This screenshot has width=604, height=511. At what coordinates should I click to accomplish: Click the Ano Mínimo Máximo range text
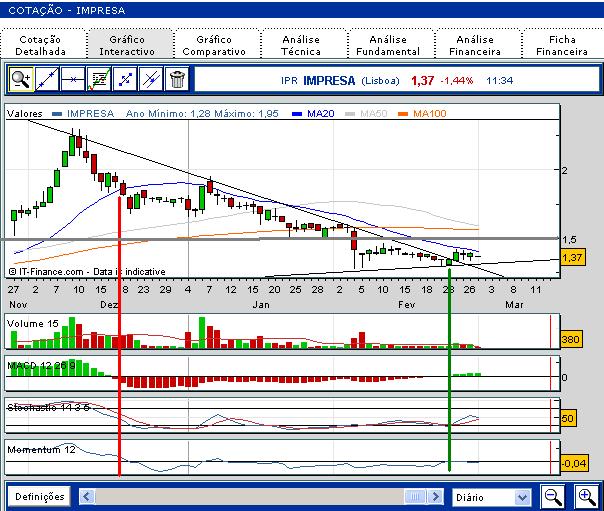coord(202,114)
